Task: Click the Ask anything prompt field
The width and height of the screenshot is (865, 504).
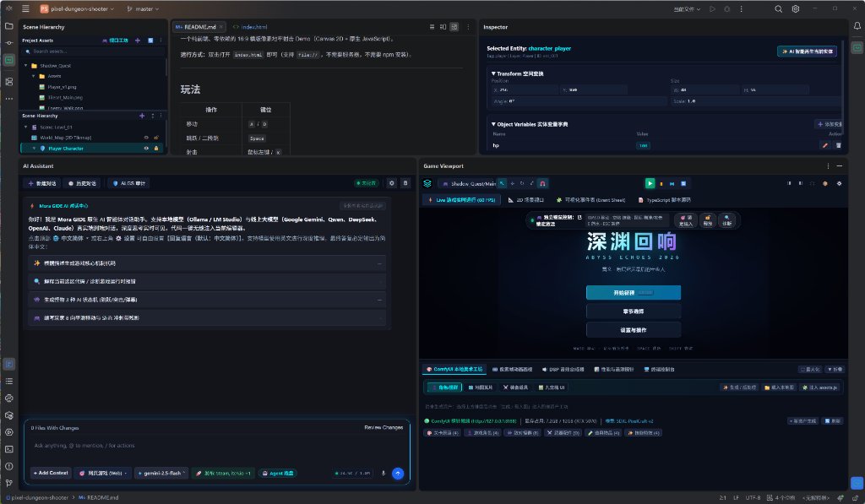Action: [x=217, y=446]
